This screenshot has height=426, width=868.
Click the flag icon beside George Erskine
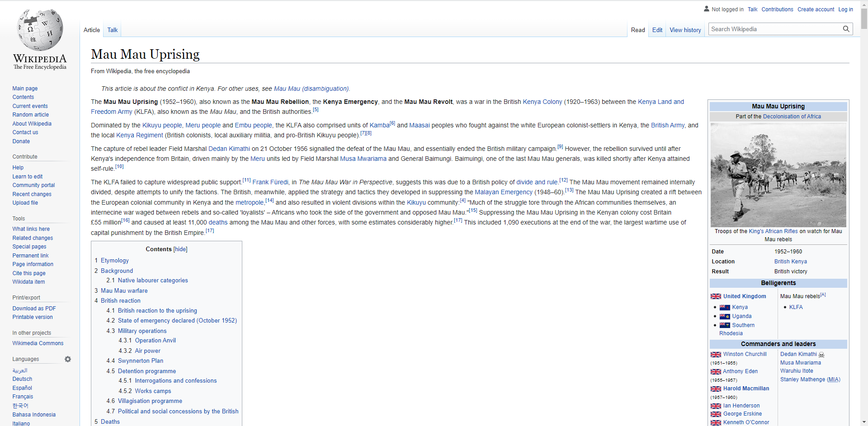[716, 414]
